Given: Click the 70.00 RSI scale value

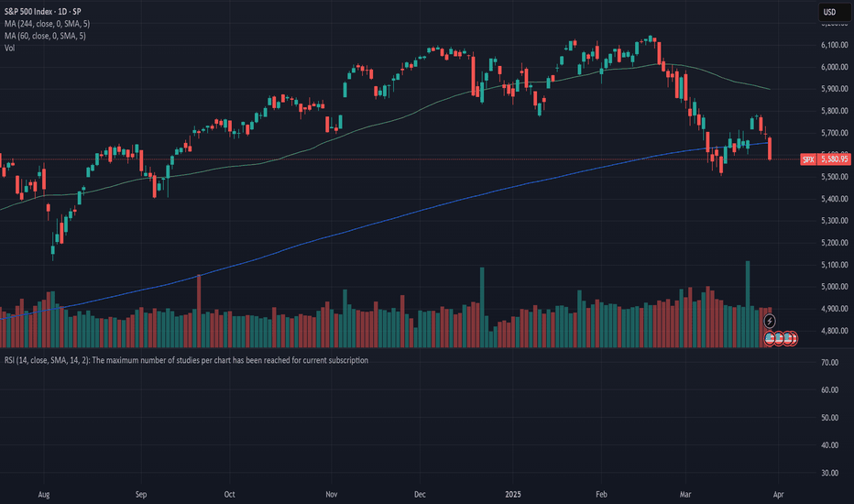Looking at the screenshot, I should (830, 362).
